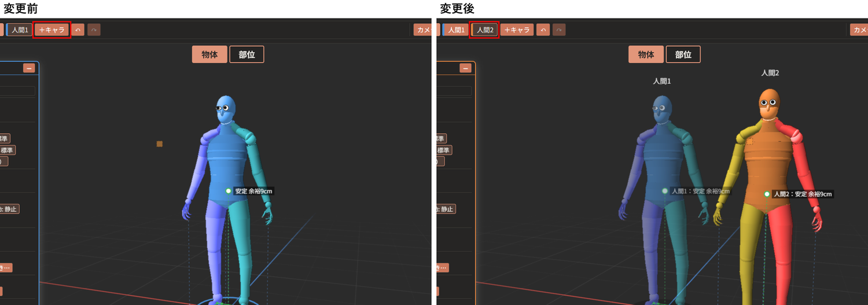Select the 人間1 tab in 変更前 toolbar

point(19,30)
